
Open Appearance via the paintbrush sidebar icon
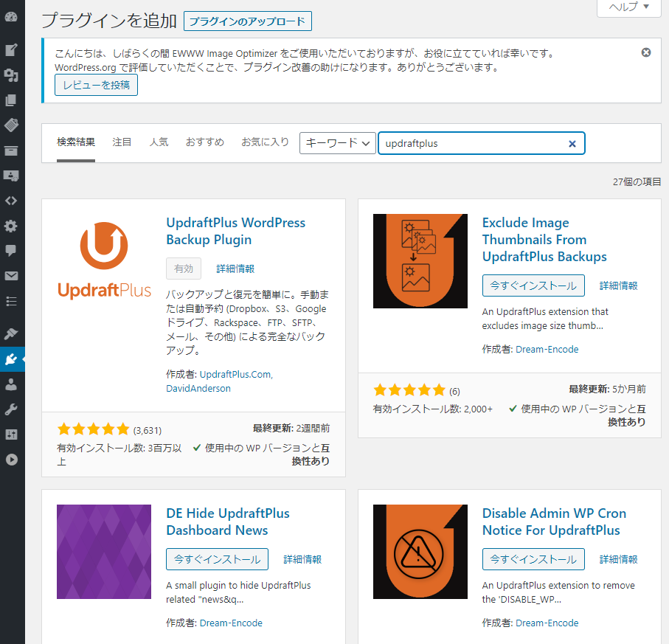coord(11,333)
